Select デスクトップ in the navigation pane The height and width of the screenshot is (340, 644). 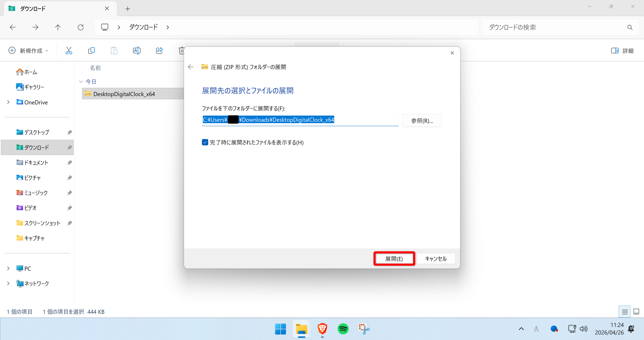tap(36, 132)
